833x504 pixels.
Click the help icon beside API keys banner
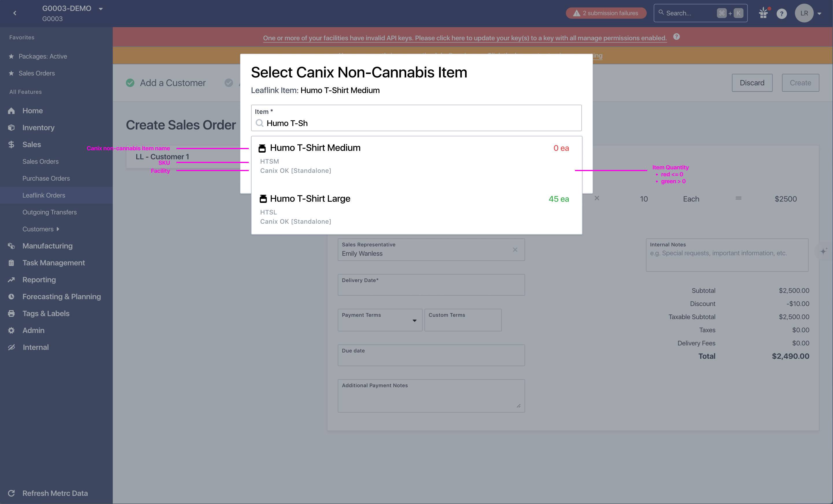(676, 37)
